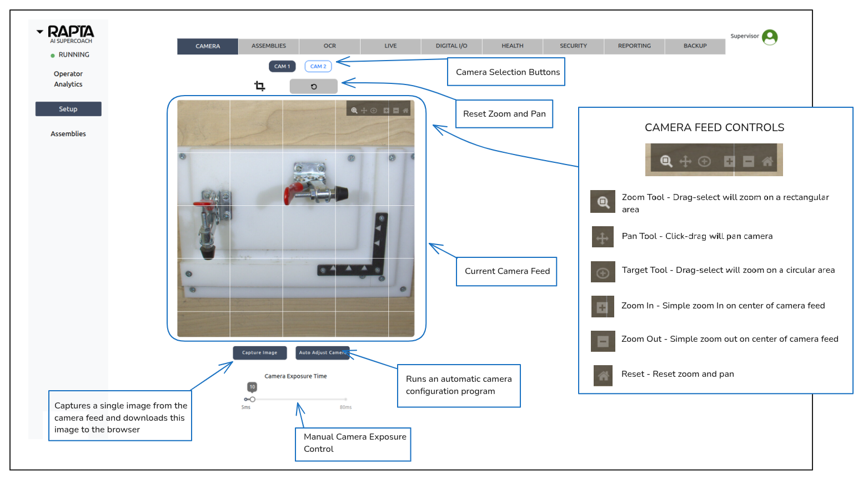The image size is (868, 483).
Task: Click the Camera Exposure Time slider handle
Action: [252, 399]
